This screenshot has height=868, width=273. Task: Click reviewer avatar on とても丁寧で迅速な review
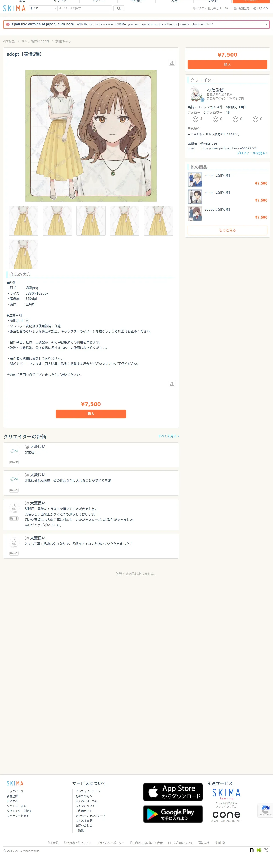click(14, 542)
